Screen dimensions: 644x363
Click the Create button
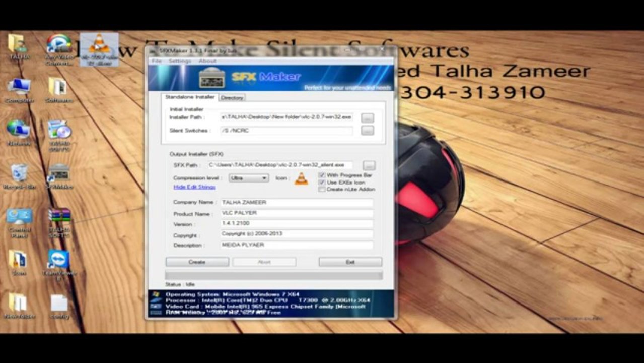tap(197, 262)
